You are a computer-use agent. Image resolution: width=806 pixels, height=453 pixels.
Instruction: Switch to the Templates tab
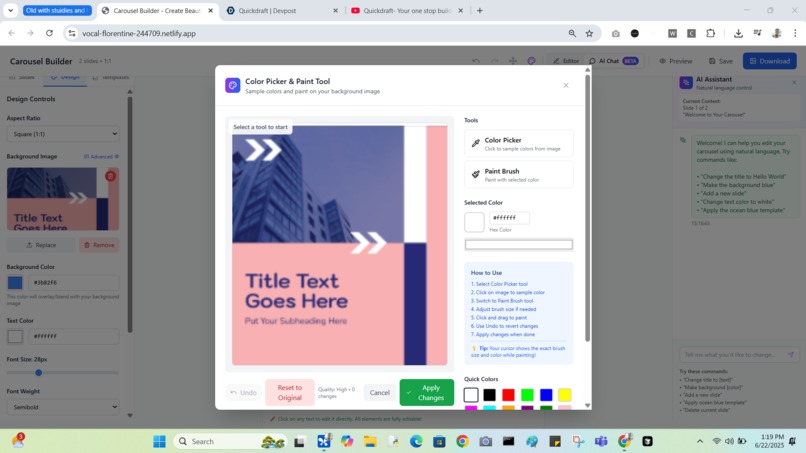111,77
